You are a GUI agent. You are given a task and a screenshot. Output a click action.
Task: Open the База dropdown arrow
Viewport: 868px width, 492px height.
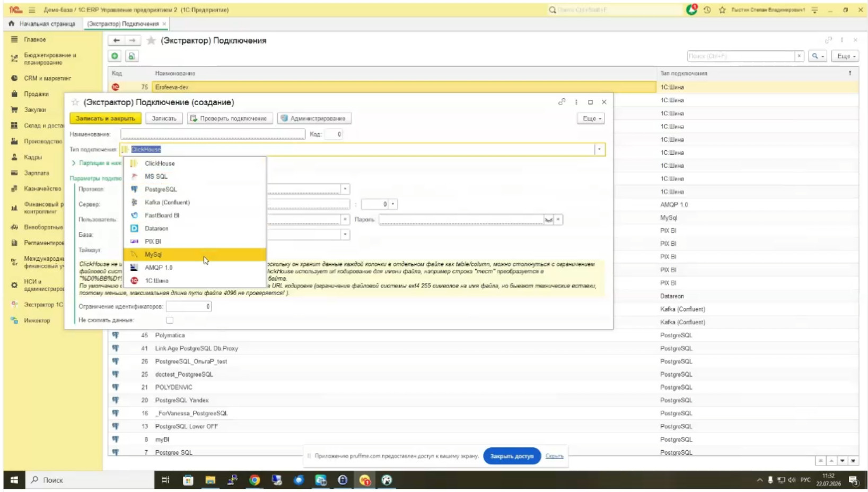[x=345, y=235]
